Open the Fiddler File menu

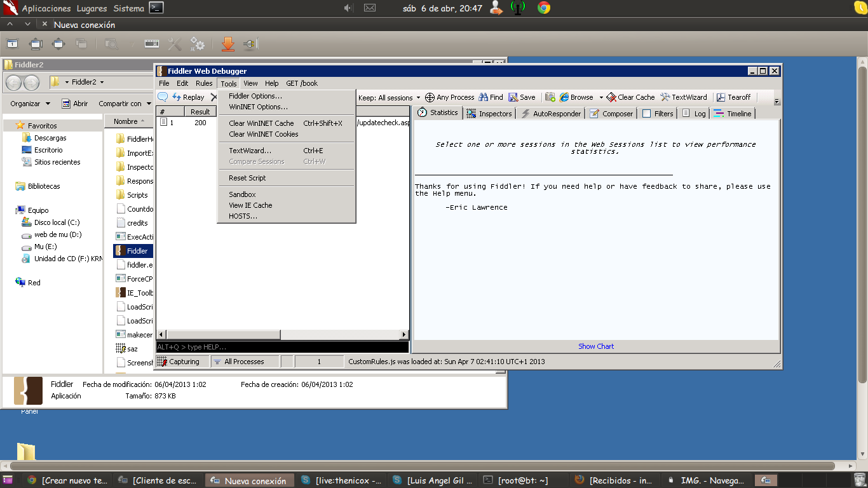pos(164,83)
